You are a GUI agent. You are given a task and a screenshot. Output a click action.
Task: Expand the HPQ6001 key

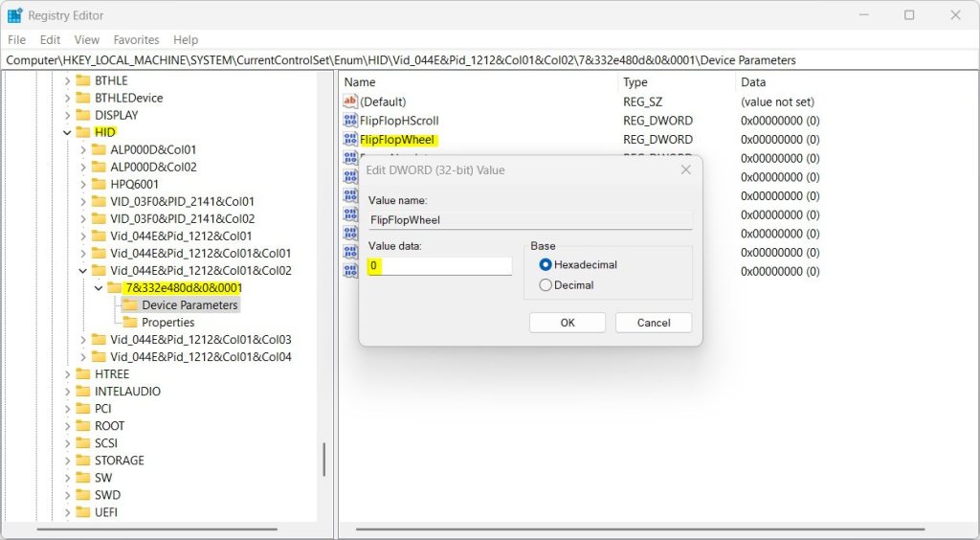(x=83, y=184)
